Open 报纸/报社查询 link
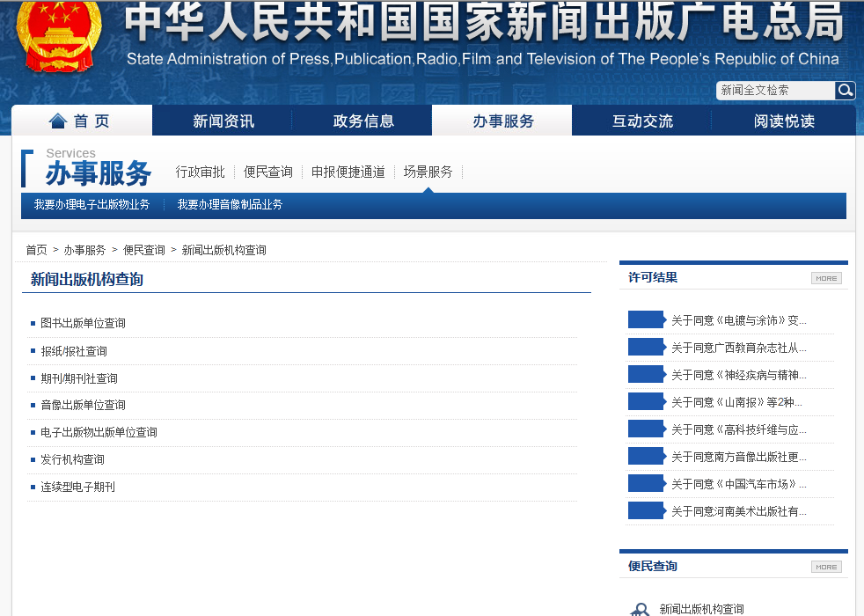 coord(74,351)
